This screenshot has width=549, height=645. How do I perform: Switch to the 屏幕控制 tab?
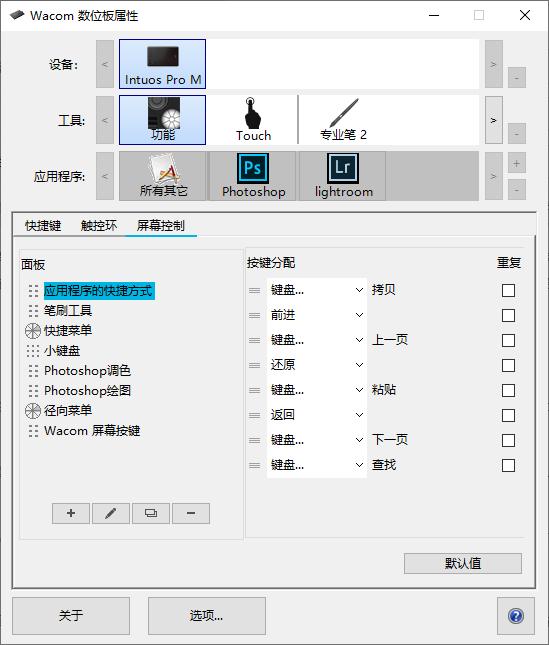point(161,225)
